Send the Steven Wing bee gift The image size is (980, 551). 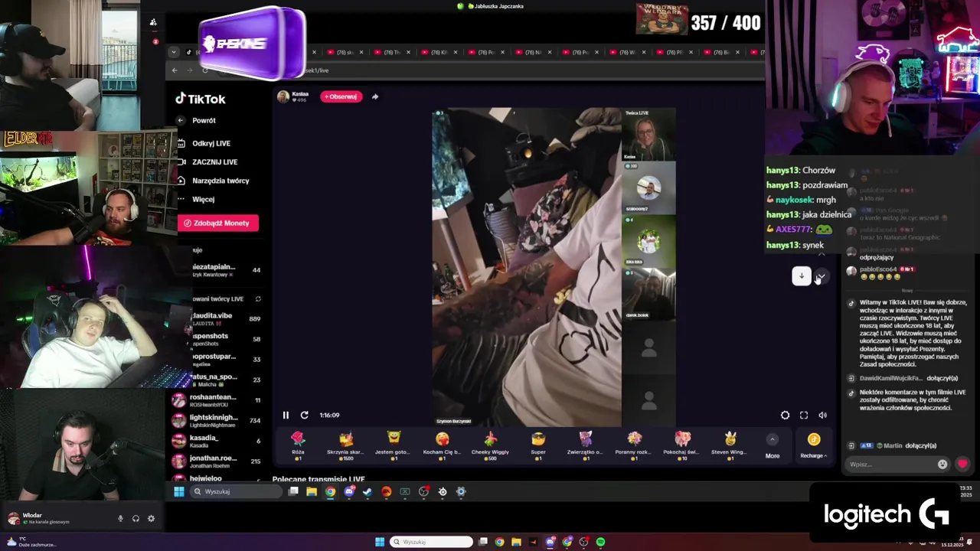(730, 445)
